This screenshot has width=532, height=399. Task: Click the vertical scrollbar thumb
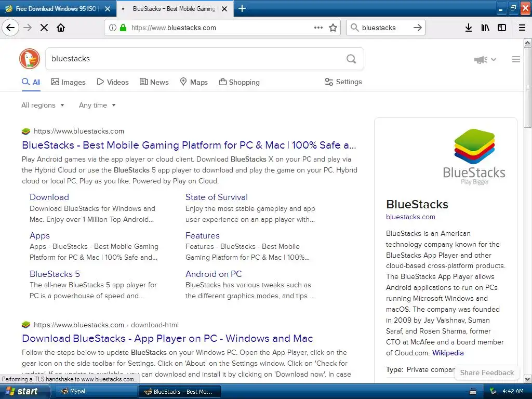(528, 87)
